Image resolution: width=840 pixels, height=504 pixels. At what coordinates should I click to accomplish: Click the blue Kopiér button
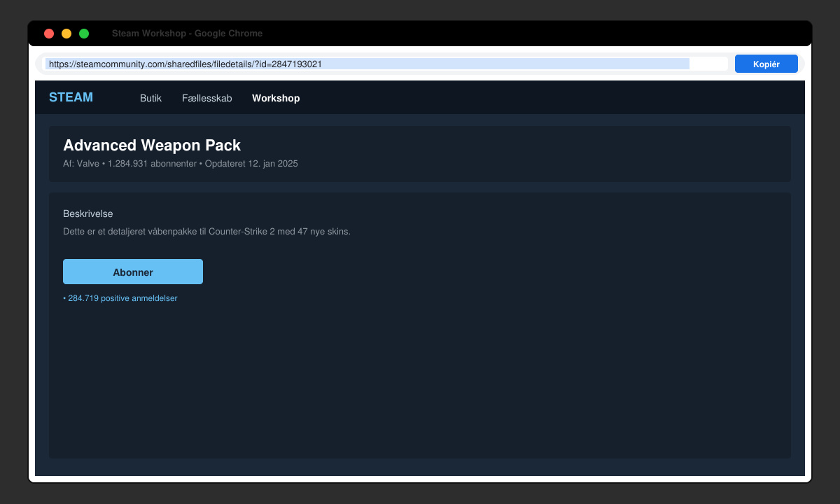coord(766,64)
